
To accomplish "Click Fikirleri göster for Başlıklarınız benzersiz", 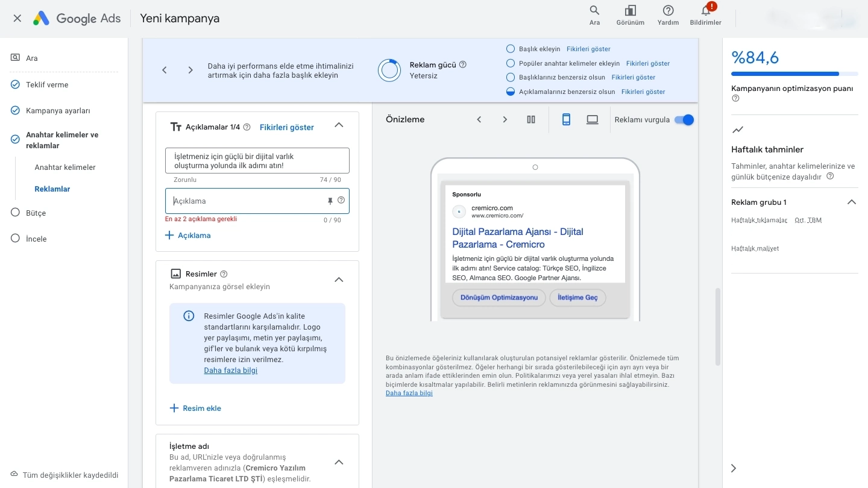I will 634,77.
